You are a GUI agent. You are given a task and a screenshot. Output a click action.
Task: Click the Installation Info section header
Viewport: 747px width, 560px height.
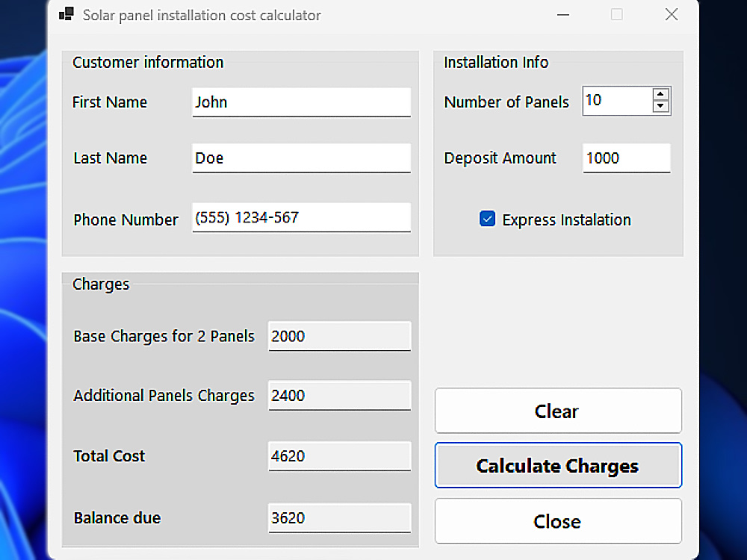[495, 63]
